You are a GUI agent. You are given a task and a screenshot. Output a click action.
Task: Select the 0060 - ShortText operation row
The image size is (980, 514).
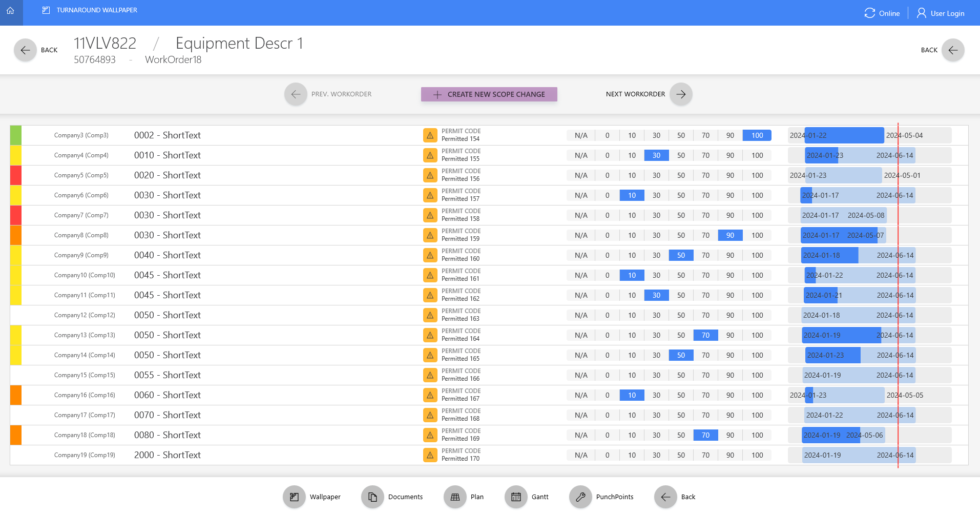[x=168, y=395]
